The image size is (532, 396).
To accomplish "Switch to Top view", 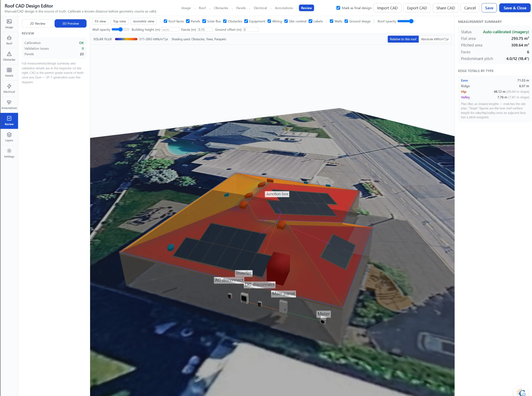I will [119, 21].
